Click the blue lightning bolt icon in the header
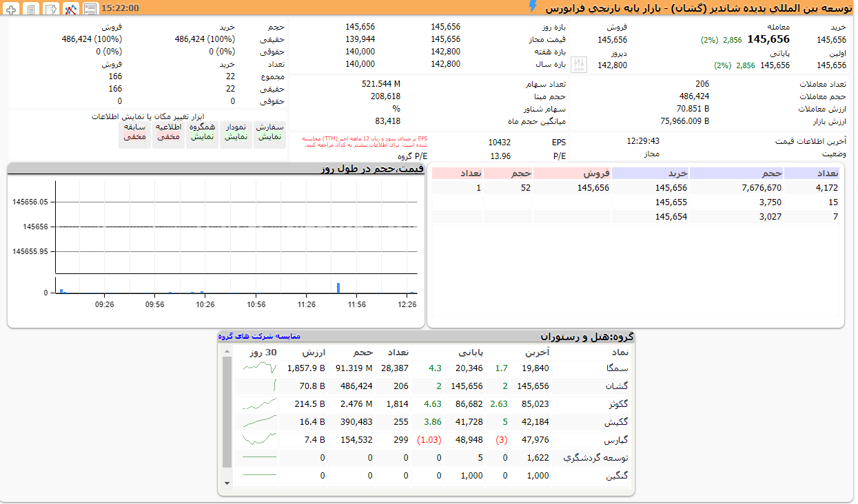Image resolution: width=858 pixels, height=504 pixels. click(532, 7)
